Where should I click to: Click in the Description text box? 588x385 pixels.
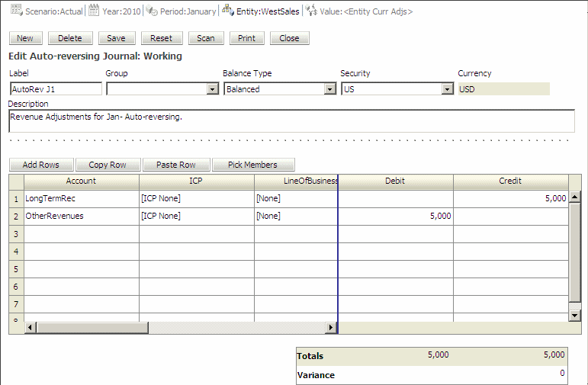[291, 121]
